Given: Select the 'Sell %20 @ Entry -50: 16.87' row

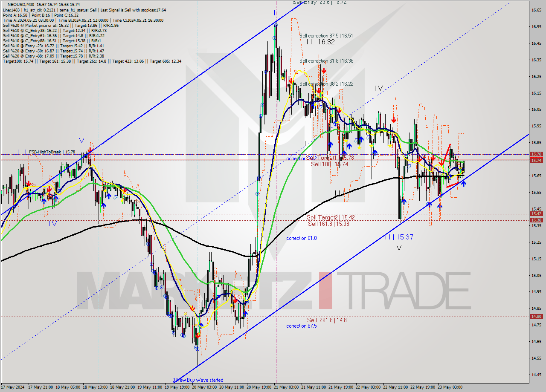Looking at the screenshot, I should (53, 51).
